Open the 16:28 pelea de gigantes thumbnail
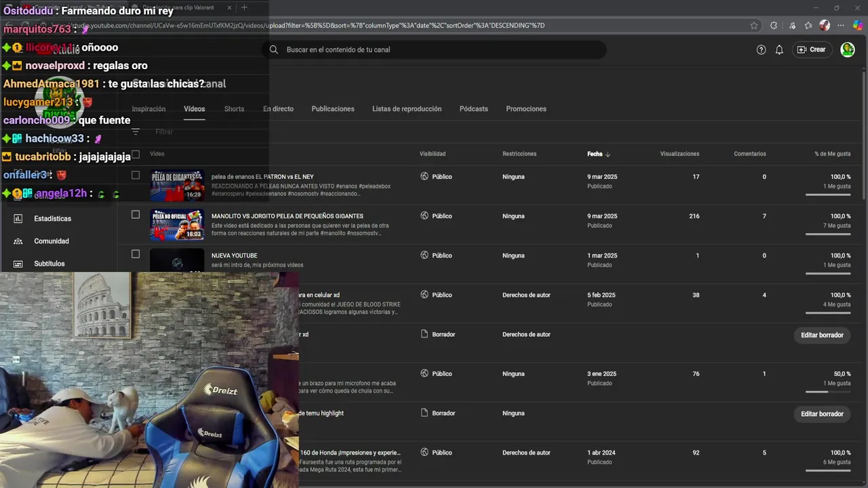Image resolution: width=868 pixels, height=488 pixels. (x=177, y=186)
